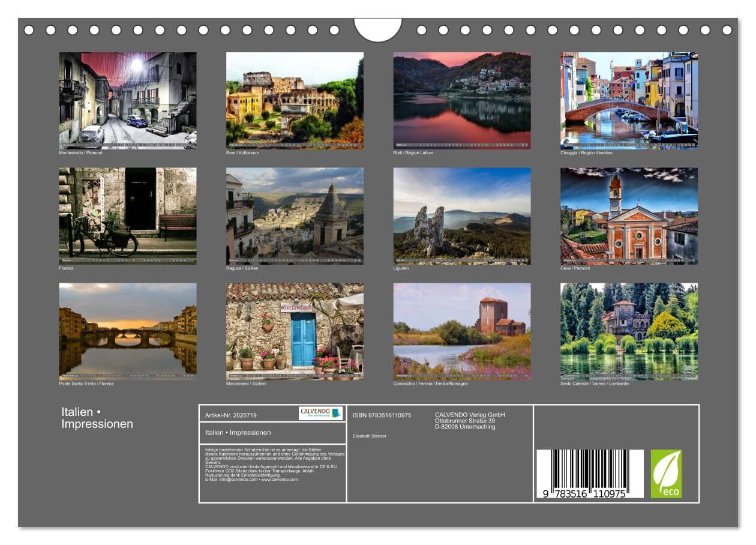756x545 pixels.
Task: Click the green eco leaf icon
Action: [x=666, y=474]
